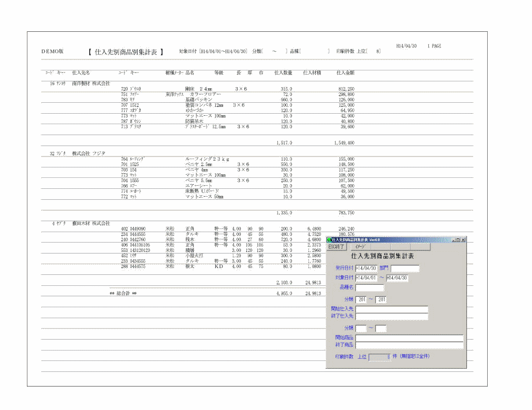The image size is (532, 410).
Task: Click the first 分類 field containing 201
Action: [x=361, y=299]
